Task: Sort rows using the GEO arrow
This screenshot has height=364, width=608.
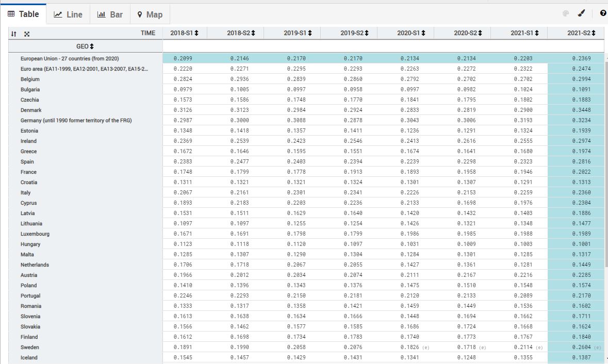Action: coord(92,46)
